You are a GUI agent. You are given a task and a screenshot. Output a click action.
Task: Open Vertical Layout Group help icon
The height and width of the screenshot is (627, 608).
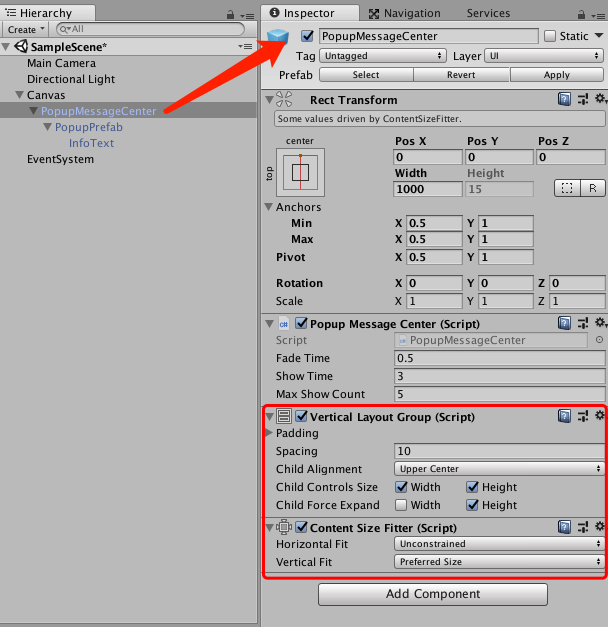(x=564, y=416)
